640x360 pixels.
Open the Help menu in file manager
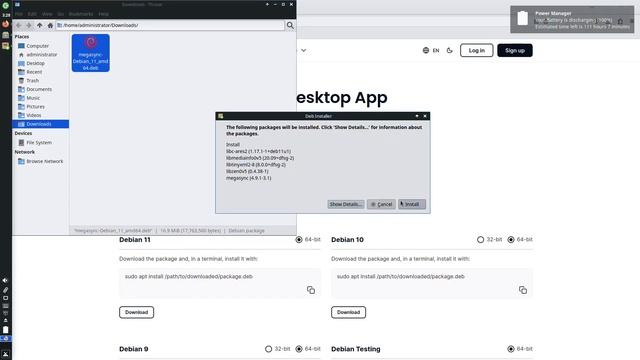104,14
